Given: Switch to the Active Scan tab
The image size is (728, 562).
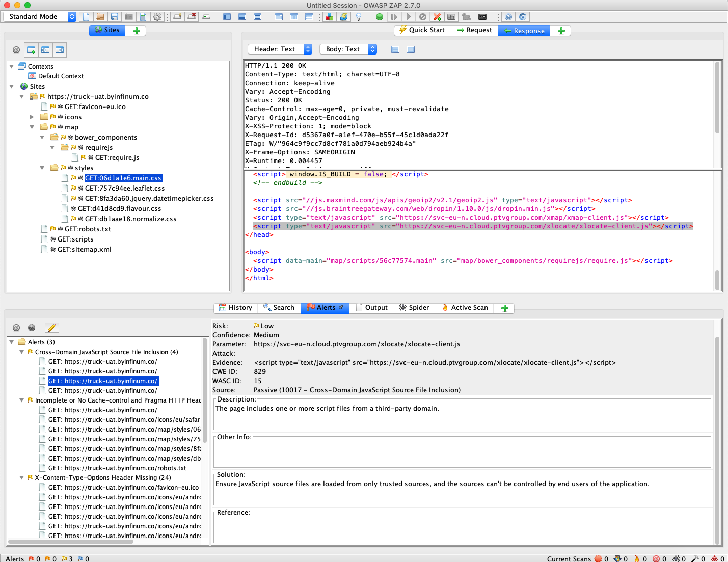Looking at the screenshot, I should click(465, 308).
